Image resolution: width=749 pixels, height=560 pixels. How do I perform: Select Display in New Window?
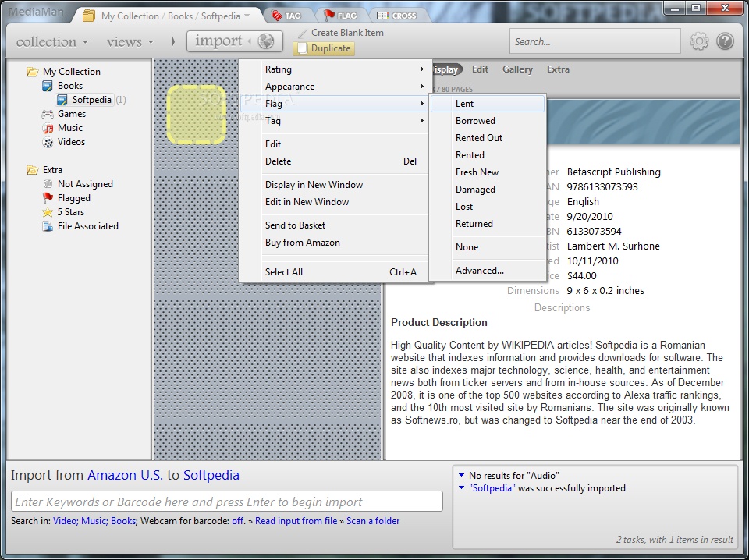335,185
